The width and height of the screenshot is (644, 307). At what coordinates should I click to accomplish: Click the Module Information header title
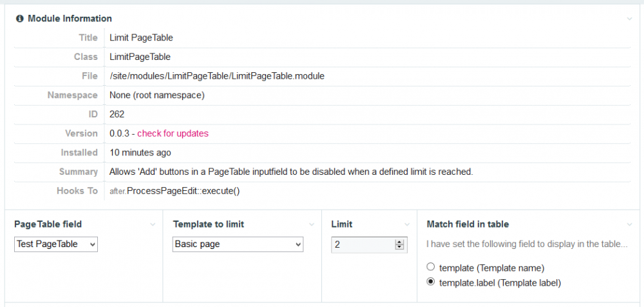(70, 19)
